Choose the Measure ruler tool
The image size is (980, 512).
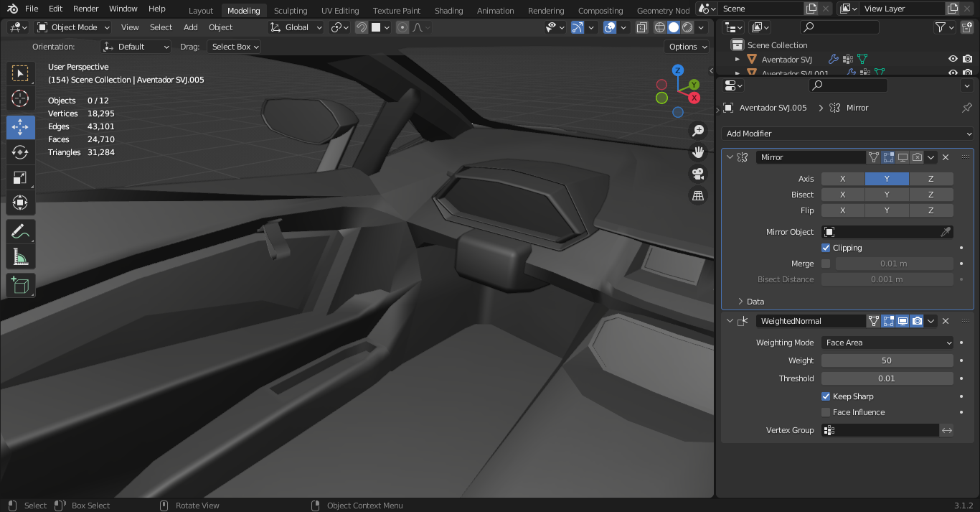[20, 258]
